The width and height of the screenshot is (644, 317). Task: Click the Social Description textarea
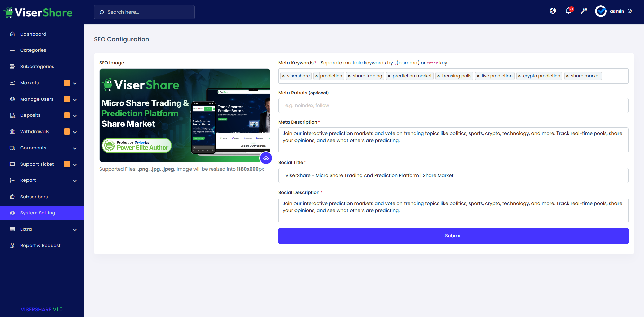pos(453,210)
